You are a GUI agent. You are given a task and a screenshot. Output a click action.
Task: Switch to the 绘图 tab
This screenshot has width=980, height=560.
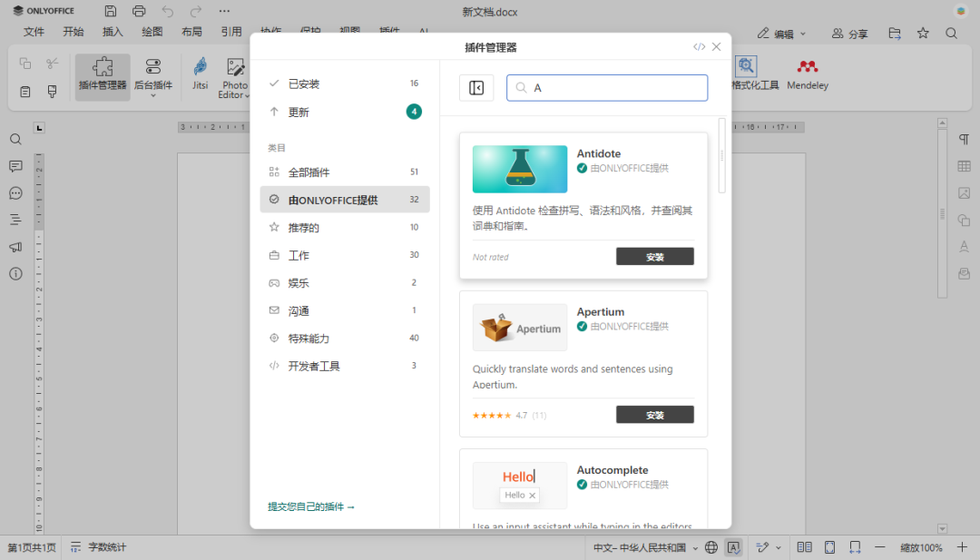click(152, 32)
